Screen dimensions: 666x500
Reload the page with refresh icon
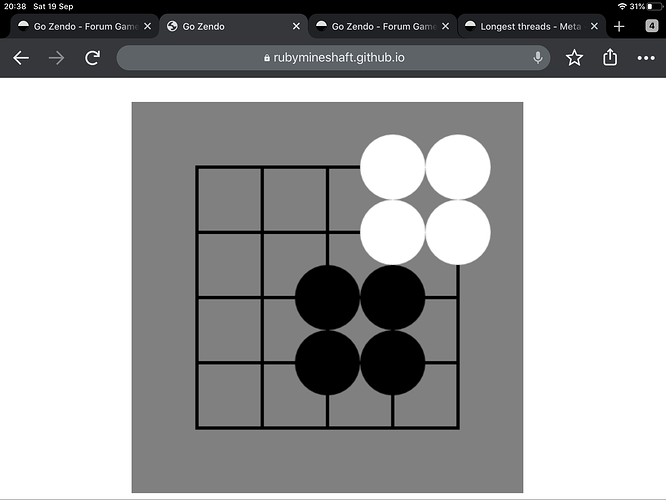click(x=92, y=58)
